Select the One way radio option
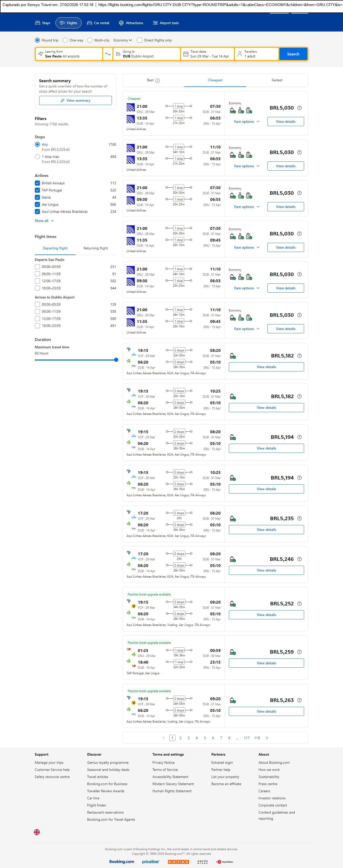Screen dimensions: 343x868 tap(65, 40)
